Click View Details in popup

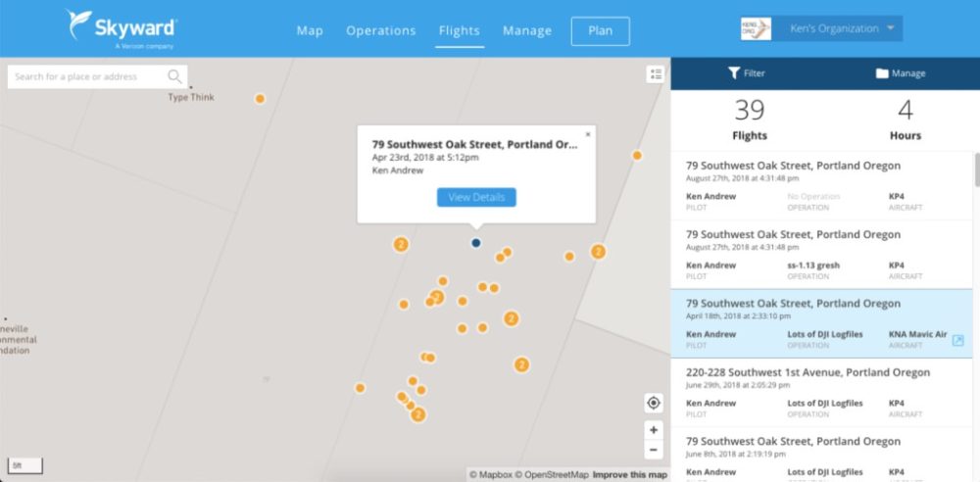[476, 197]
